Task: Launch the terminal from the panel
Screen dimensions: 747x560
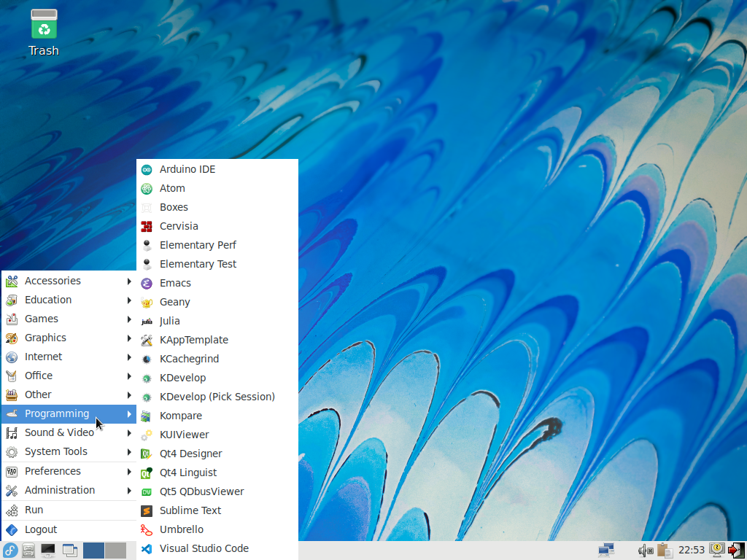Action: click(48, 551)
